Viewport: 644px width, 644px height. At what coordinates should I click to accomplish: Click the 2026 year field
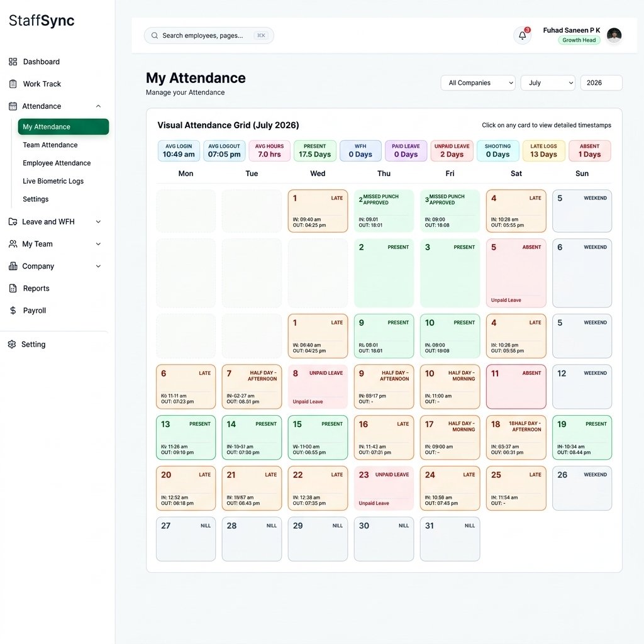[601, 82]
